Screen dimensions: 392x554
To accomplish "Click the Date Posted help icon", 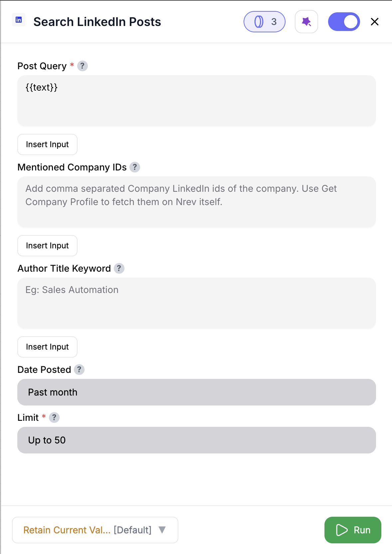I will click(79, 370).
